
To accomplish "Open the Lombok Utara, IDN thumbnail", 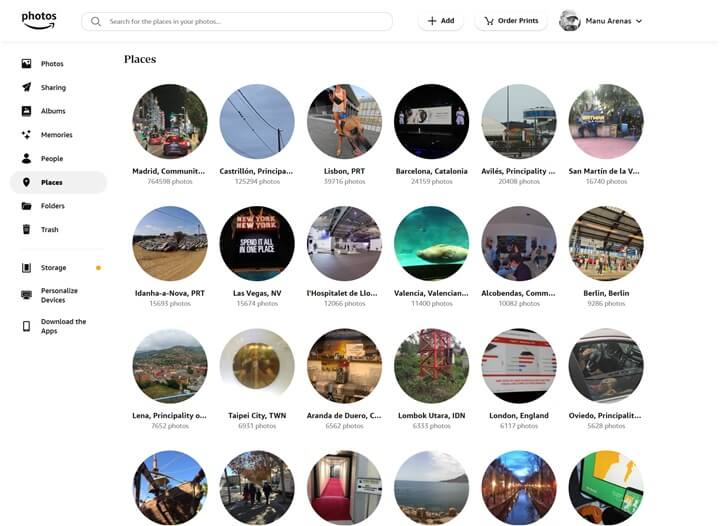I will pos(432,366).
